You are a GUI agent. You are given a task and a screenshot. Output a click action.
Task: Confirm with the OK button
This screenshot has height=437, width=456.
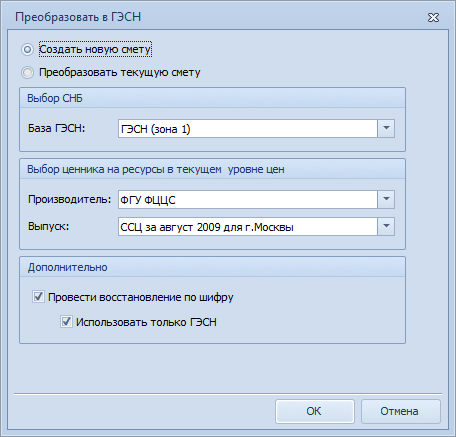click(314, 411)
